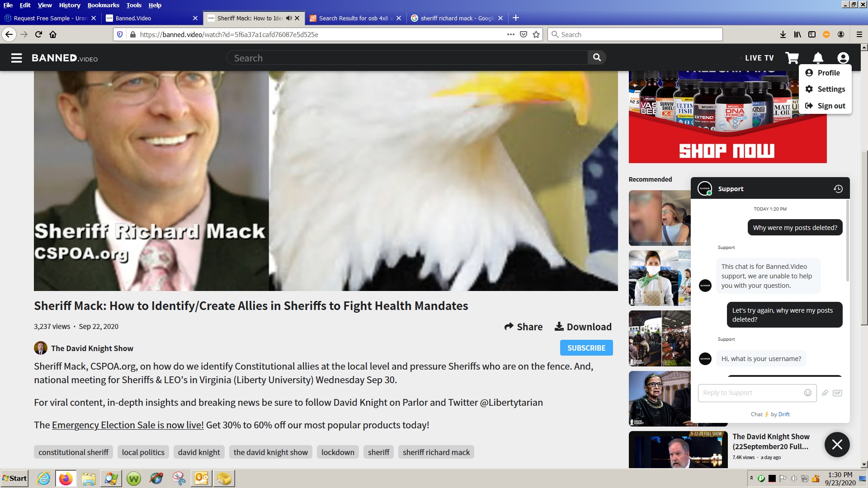Click the Drift link in chat
The image size is (868, 488).
784,414
